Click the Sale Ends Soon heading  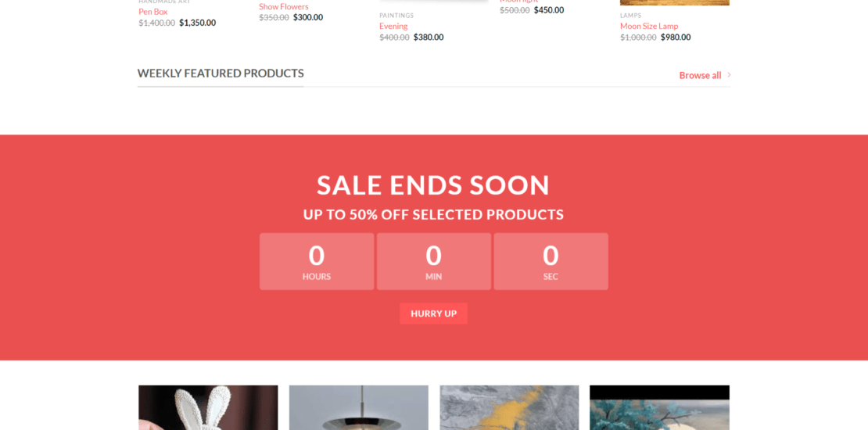(433, 185)
